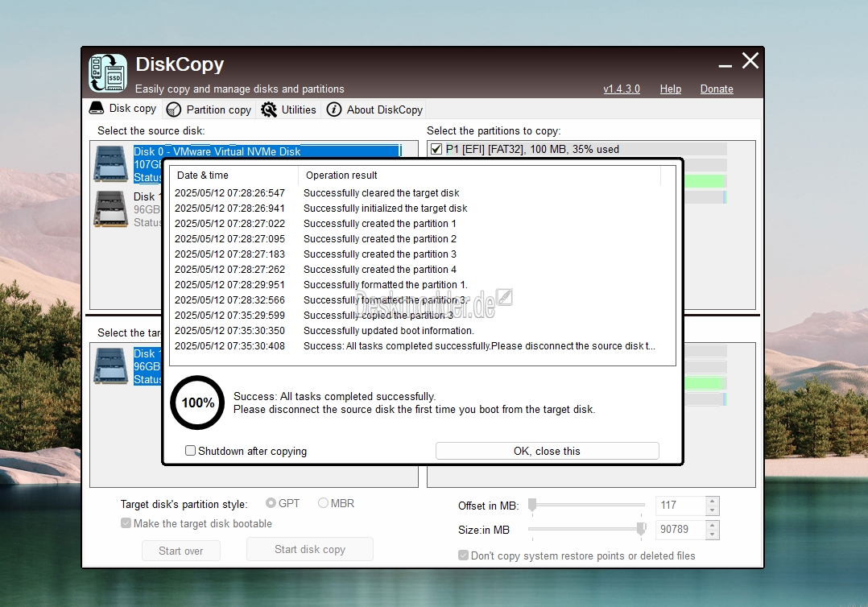Image resolution: width=868 pixels, height=607 pixels.
Task: Select MBR partition style radio button
Action: [x=324, y=503]
